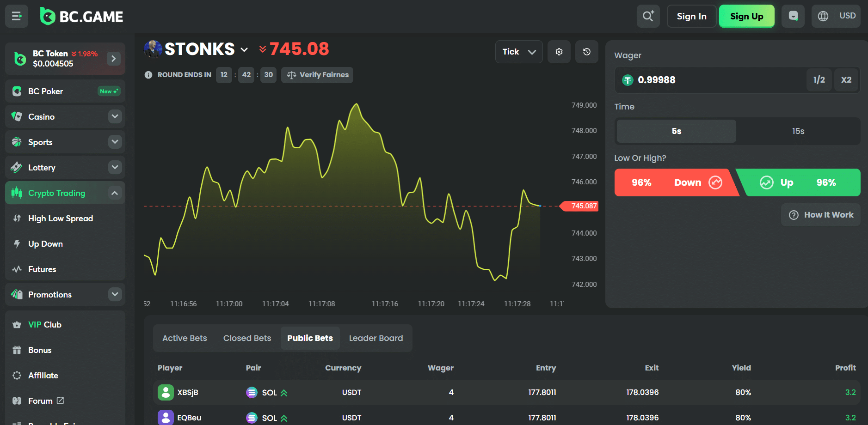Select the 15s time option
Screen dimensions: 868x425
tap(798, 131)
